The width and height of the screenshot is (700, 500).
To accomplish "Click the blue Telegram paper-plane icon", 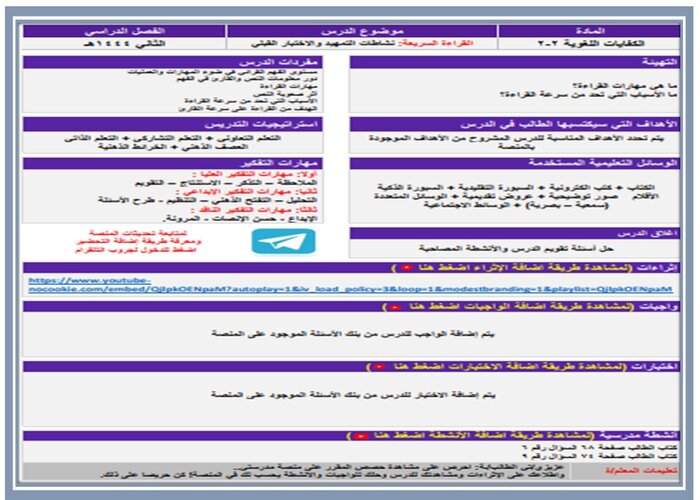I will 283,242.
